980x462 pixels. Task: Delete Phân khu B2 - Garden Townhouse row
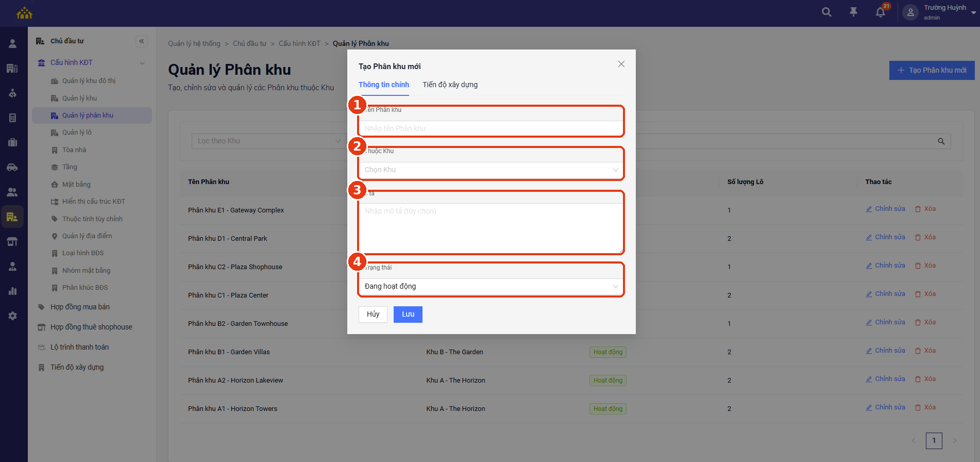click(925, 322)
